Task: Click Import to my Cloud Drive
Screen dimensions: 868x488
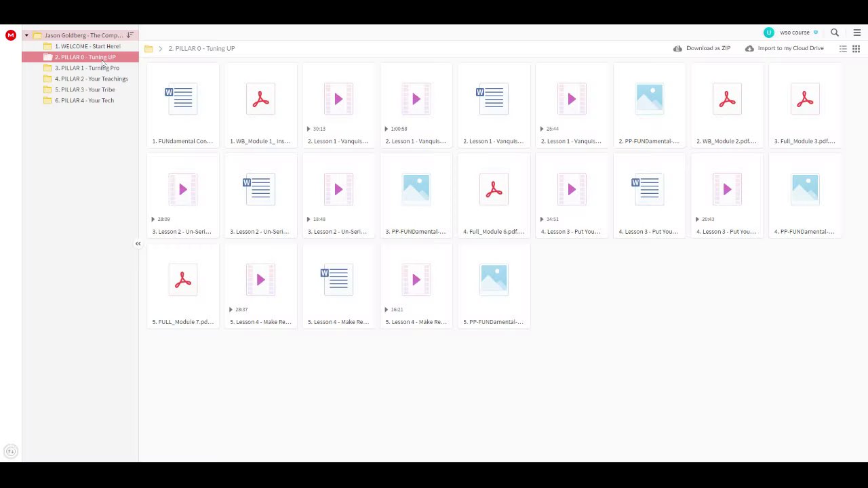Action: pos(785,48)
